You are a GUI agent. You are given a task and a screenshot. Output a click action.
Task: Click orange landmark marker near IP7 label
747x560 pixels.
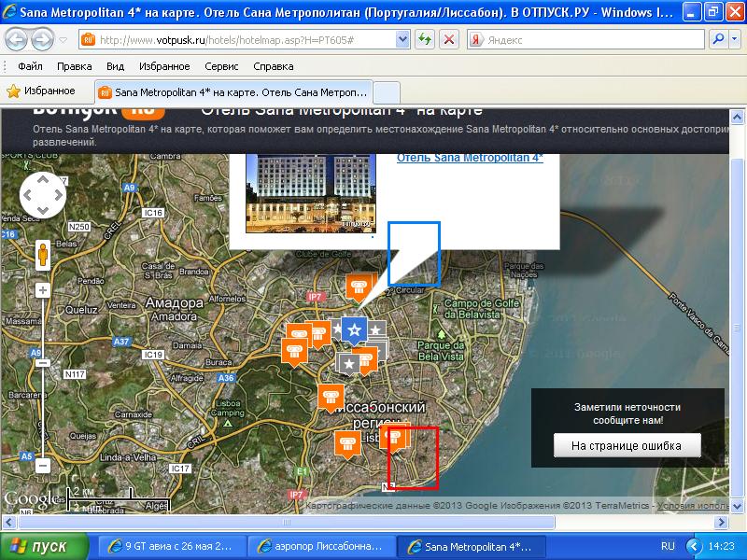click(359, 287)
